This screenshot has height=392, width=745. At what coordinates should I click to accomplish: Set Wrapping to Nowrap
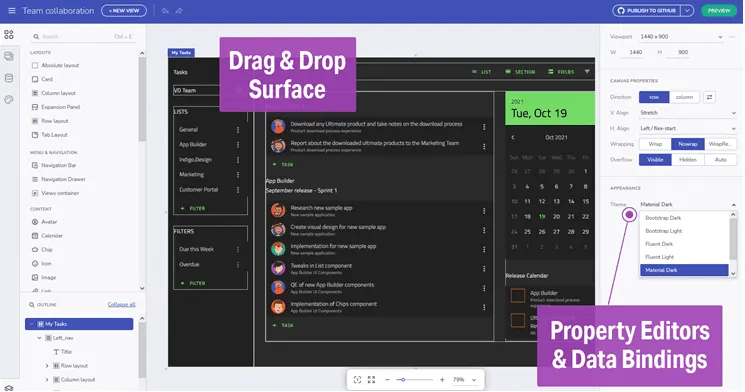[x=688, y=144]
